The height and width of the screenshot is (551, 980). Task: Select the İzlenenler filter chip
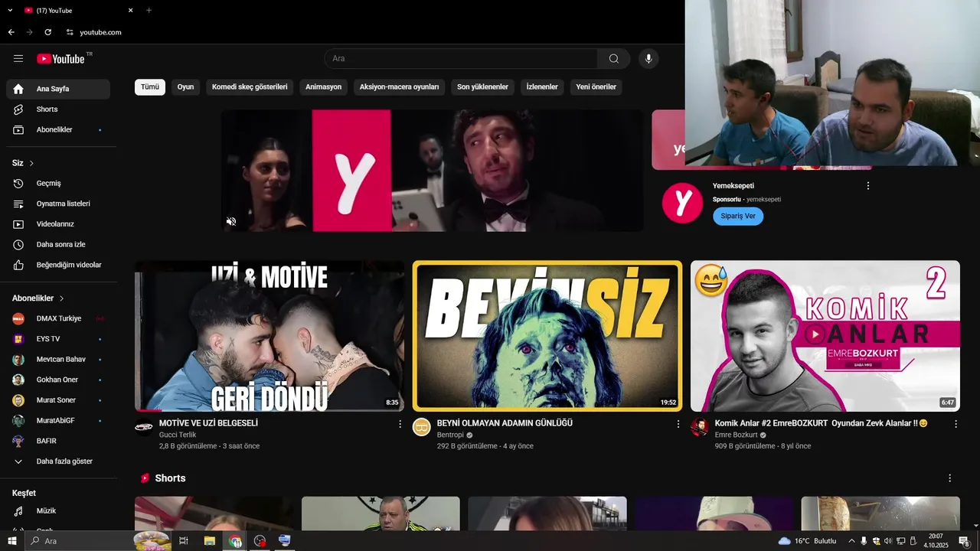542,87
